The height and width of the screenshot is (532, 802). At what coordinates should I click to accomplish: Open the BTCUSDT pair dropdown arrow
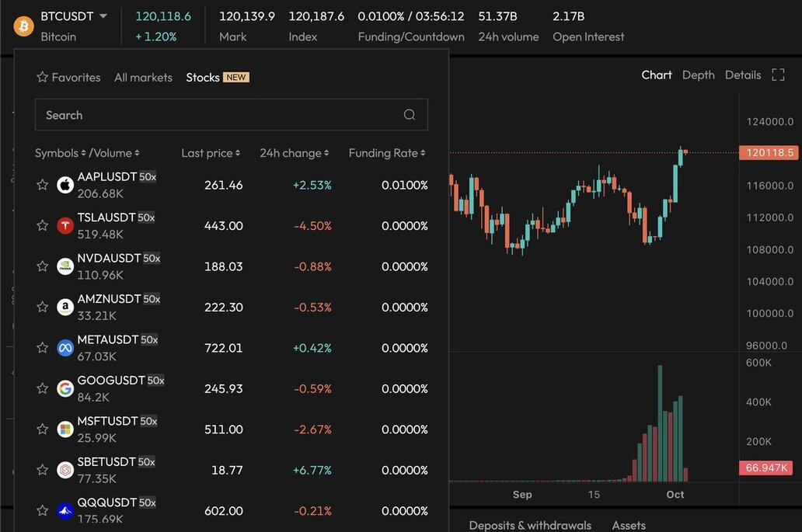click(103, 16)
